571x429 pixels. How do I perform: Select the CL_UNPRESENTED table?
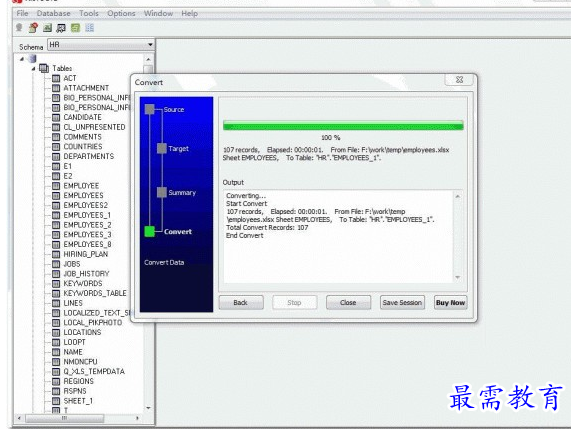click(x=94, y=127)
